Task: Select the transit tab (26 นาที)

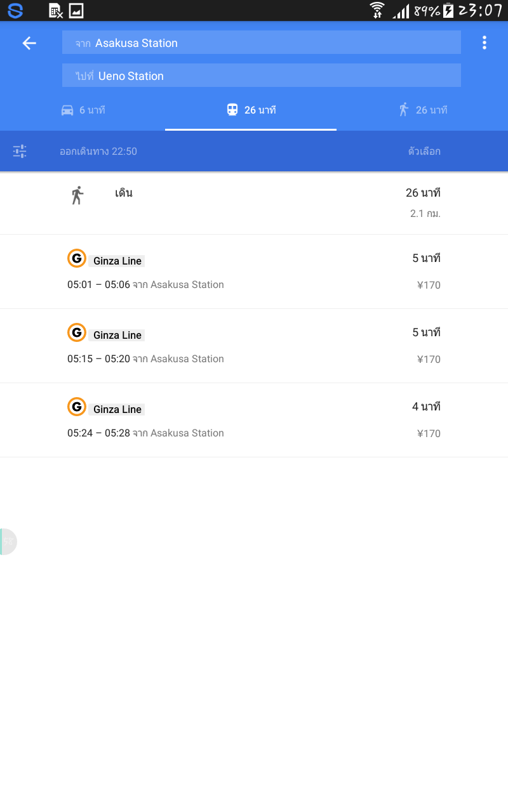Action: tap(251, 110)
